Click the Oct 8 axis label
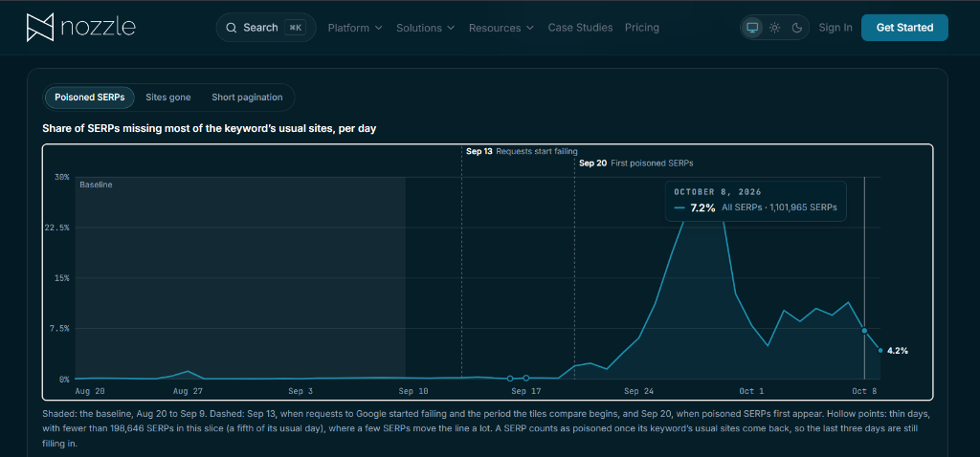Viewport: 980px width, 457px height. [864, 391]
